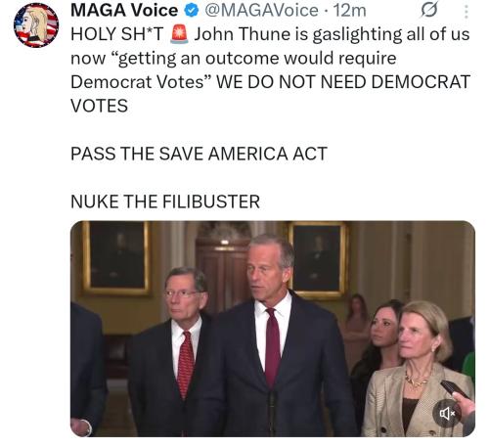Open the MAGA Voice display name

tap(124, 11)
